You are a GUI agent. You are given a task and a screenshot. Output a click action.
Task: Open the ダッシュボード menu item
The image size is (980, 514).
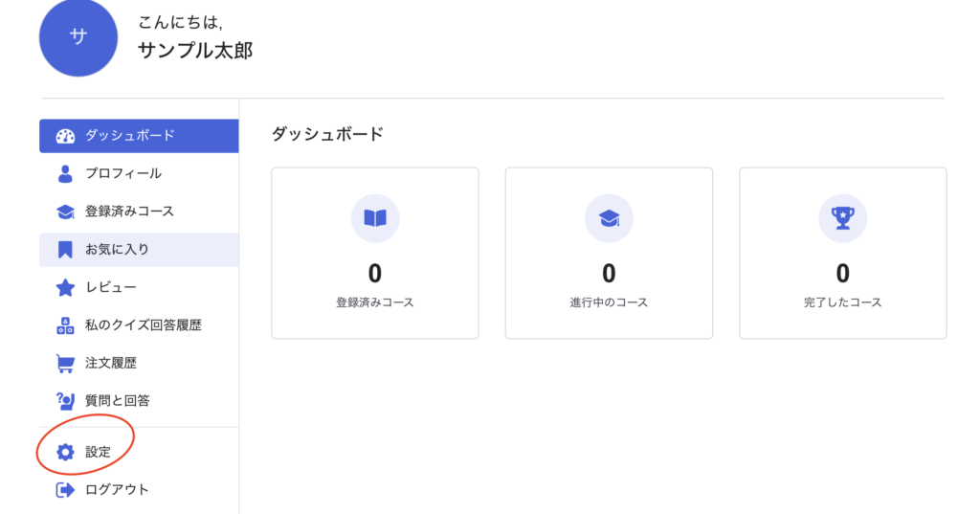[x=130, y=136]
